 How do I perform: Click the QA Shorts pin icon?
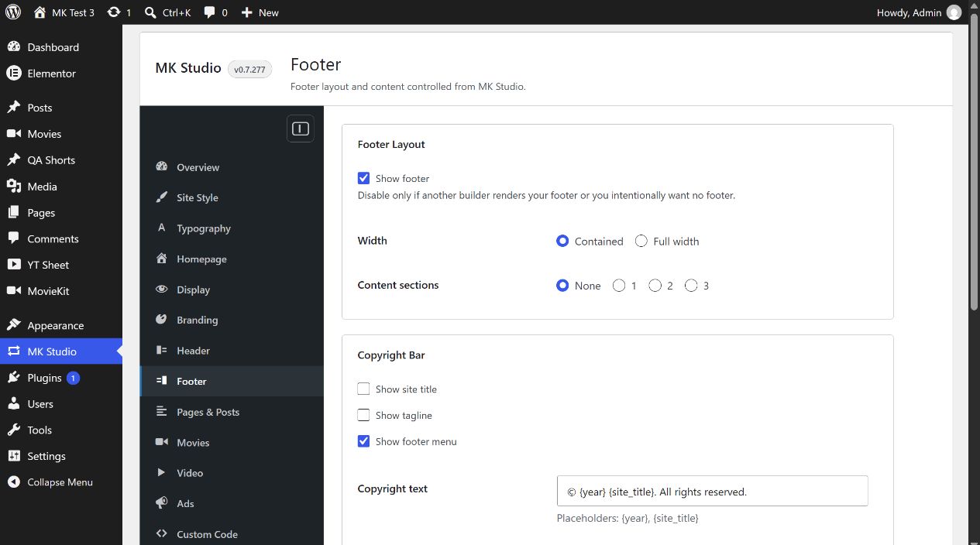[13, 160]
